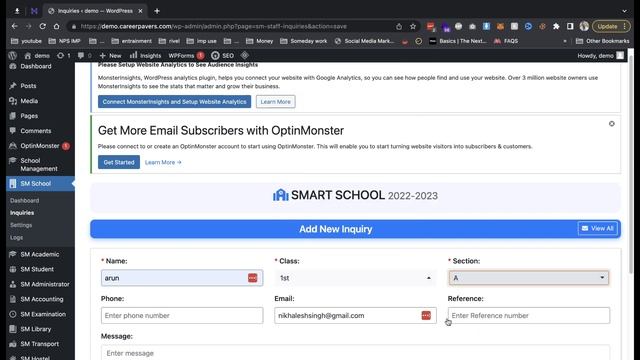Click Learn More next to MonsterInsights button

click(x=276, y=102)
